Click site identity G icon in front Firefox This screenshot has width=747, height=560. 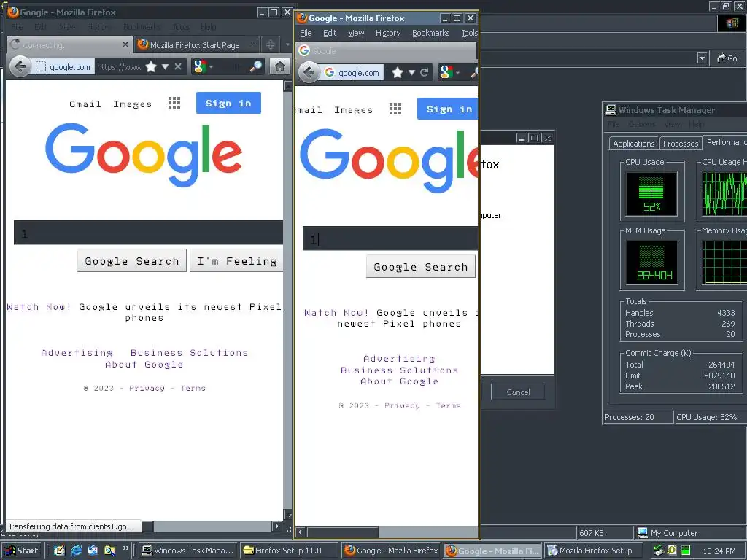329,72
